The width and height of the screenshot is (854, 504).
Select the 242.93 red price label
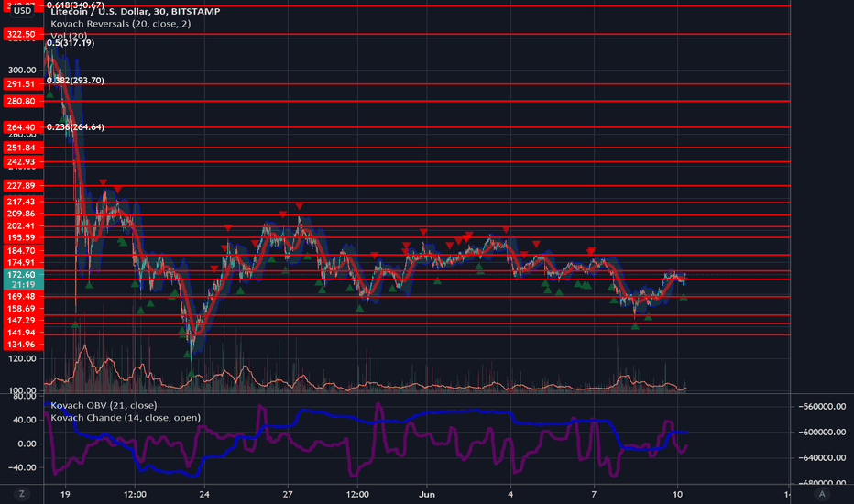(x=22, y=162)
